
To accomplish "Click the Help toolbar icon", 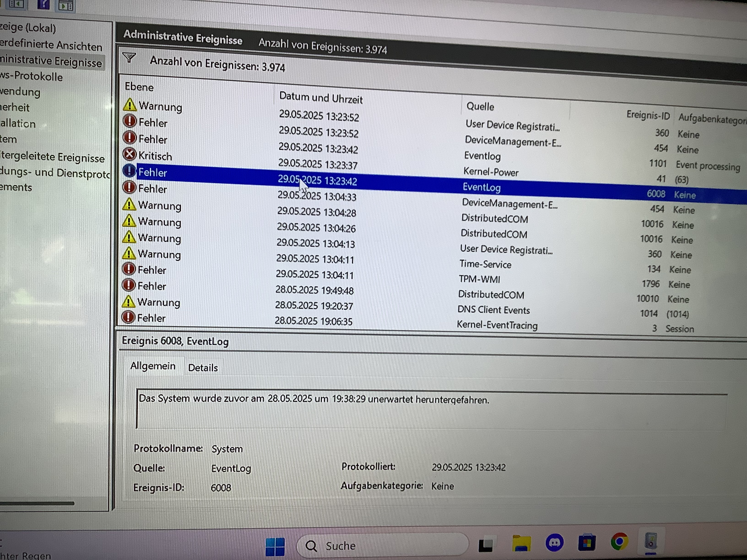I will coord(43,5).
